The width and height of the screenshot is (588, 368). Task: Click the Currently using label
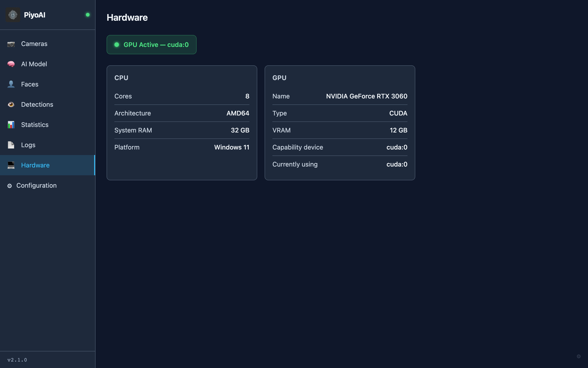tap(295, 164)
